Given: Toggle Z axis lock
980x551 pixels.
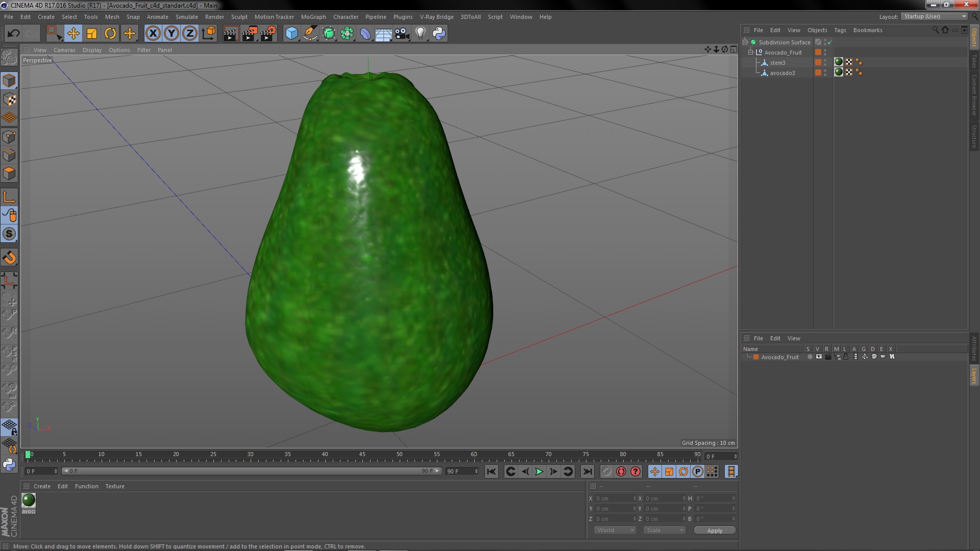Looking at the screenshot, I should coord(190,34).
